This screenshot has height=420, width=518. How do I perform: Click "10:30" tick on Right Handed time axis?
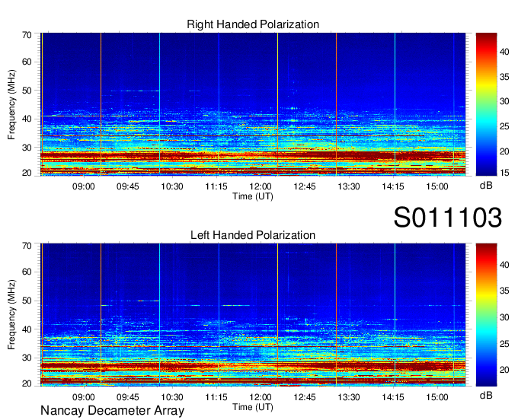[x=172, y=186]
